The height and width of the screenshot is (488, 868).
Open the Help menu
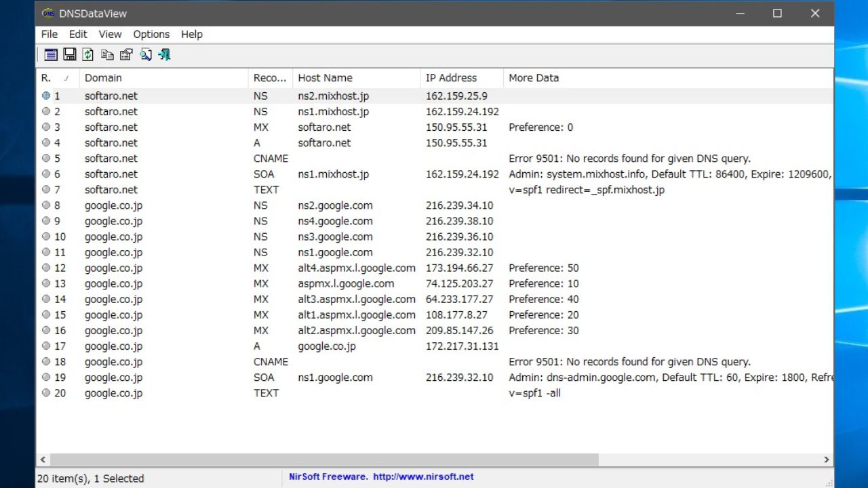coord(192,35)
